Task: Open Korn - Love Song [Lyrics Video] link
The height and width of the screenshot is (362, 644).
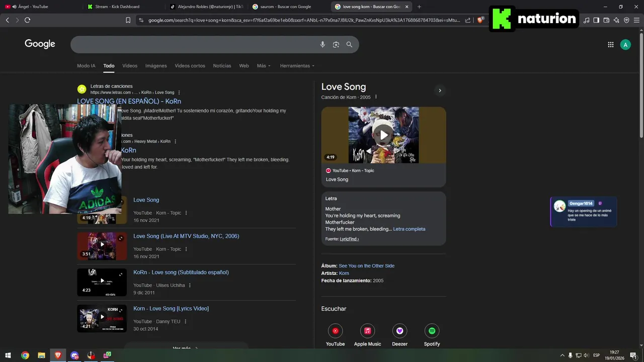Action: pyautogui.click(x=171, y=308)
